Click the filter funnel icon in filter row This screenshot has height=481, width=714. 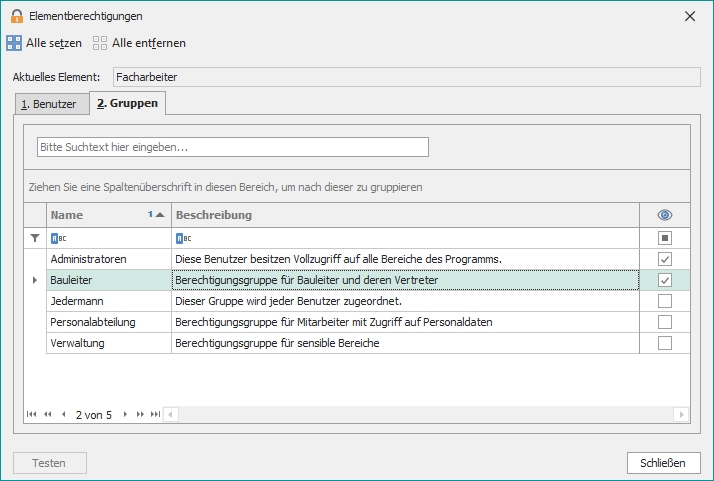(x=36, y=238)
